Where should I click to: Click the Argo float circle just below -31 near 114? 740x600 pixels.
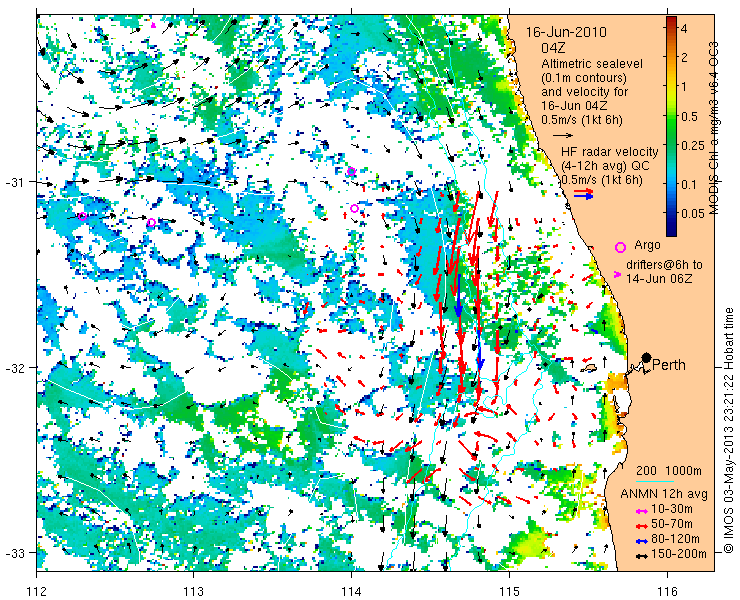point(354,208)
